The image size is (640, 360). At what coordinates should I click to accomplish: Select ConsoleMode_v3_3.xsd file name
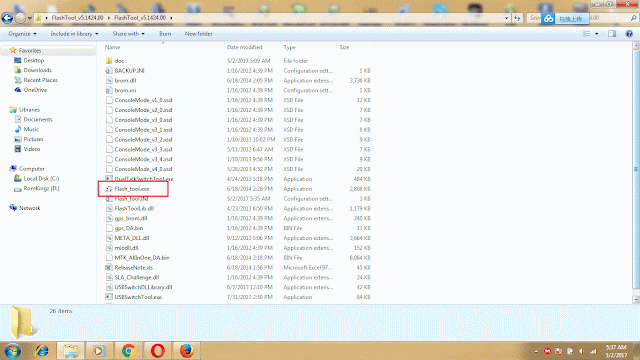click(x=143, y=149)
